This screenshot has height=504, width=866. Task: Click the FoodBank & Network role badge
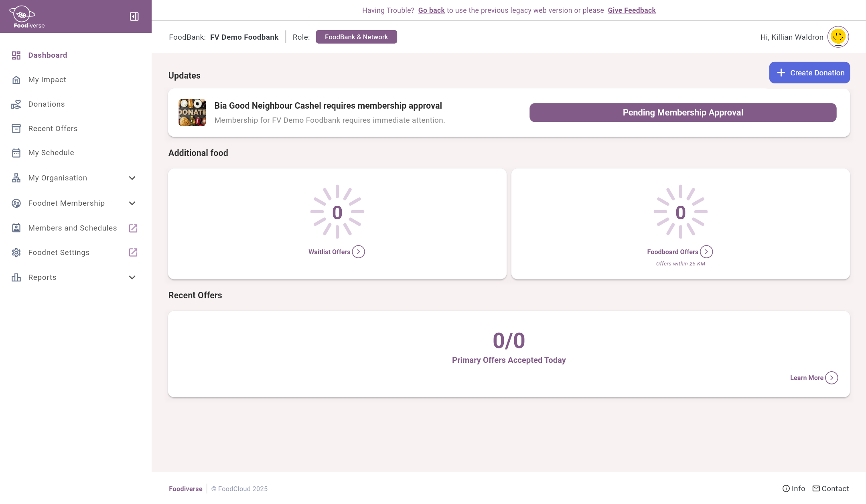(x=356, y=37)
